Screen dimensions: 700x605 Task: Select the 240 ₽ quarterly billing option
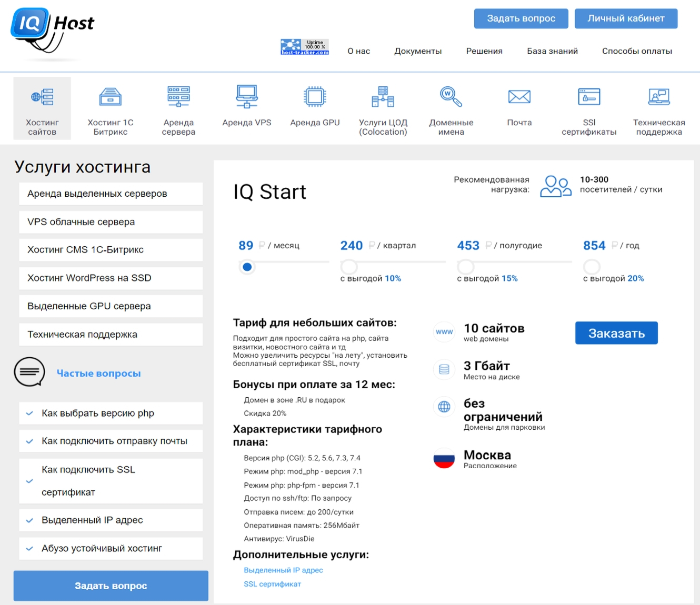click(x=349, y=267)
